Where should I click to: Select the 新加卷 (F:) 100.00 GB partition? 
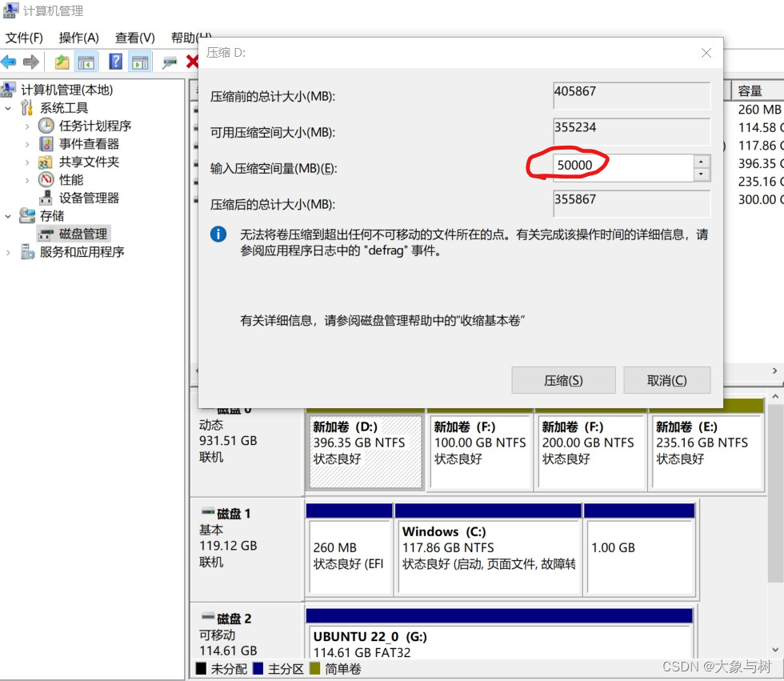point(480,451)
